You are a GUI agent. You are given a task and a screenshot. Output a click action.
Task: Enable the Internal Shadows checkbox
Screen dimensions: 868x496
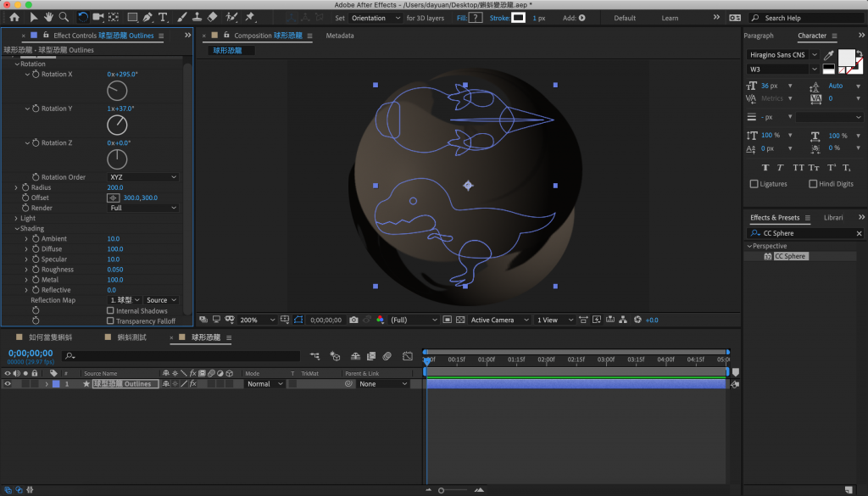[110, 311]
